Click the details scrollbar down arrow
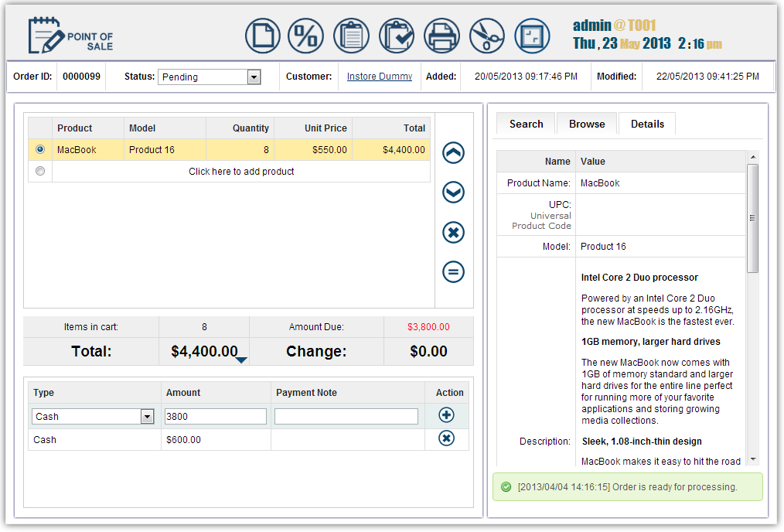 753,459
